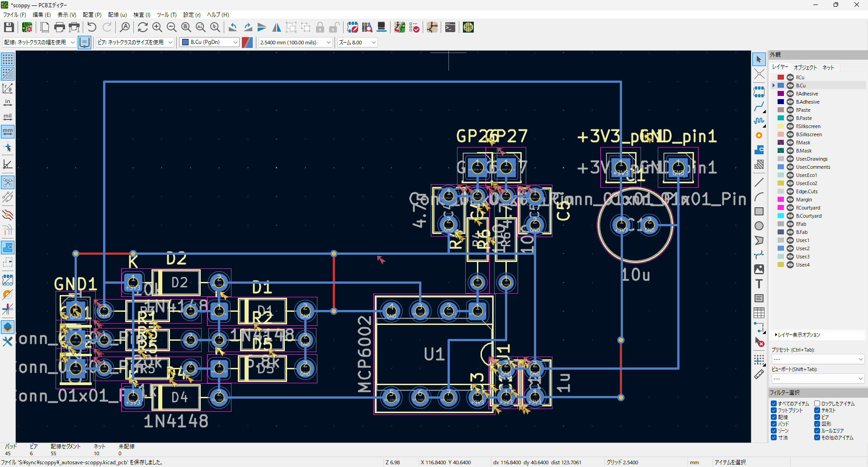Click the Save icon in toolbar
The width and height of the screenshot is (868, 467).
pos(9,27)
